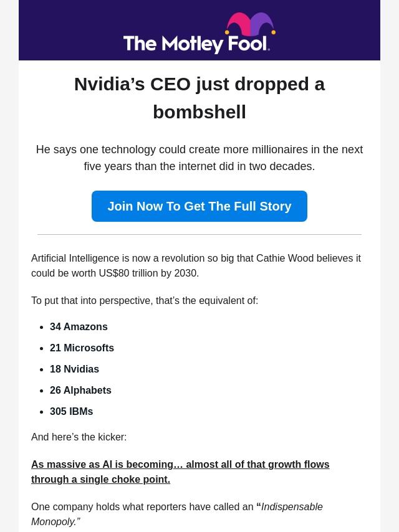This screenshot has width=399, height=532.
Task: Click the Motley Fool jester cap icon
Action: [x=250, y=26]
